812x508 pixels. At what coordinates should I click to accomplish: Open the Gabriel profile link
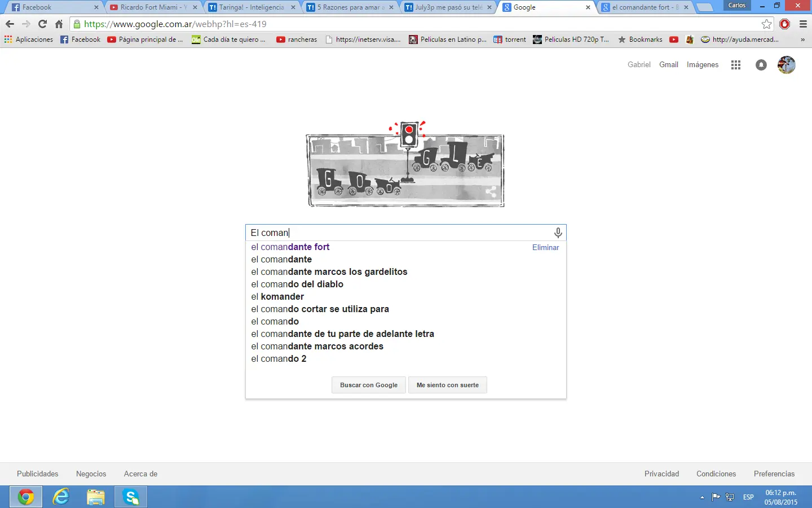click(x=639, y=65)
